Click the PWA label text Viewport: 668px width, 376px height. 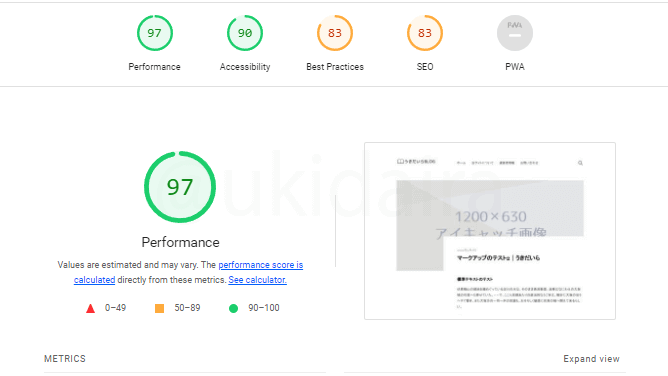[x=515, y=67]
